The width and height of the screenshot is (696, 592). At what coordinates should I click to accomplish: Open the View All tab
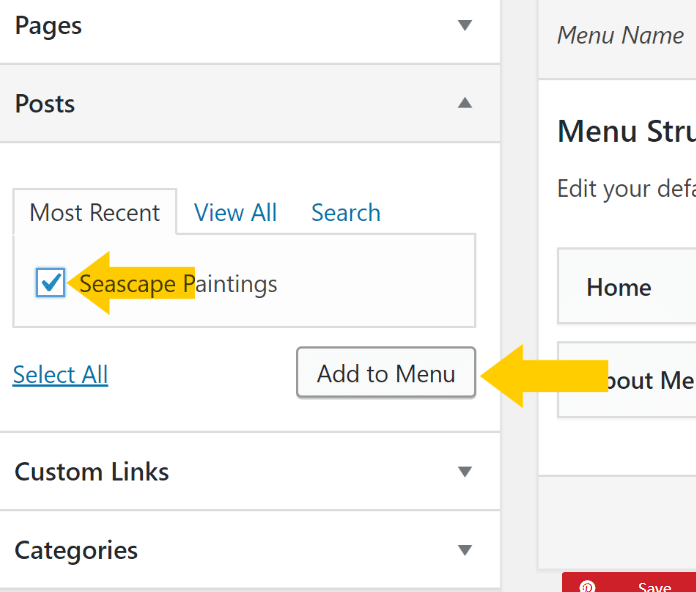click(235, 213)
